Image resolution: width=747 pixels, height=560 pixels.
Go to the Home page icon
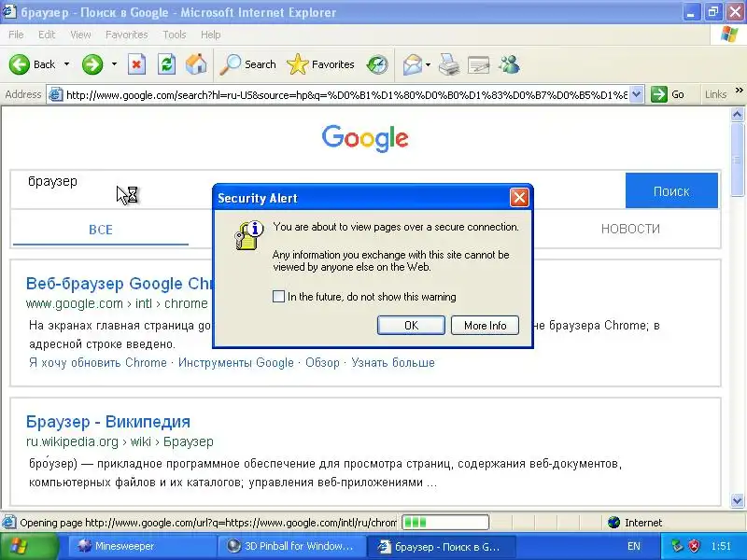click(196, 64)
